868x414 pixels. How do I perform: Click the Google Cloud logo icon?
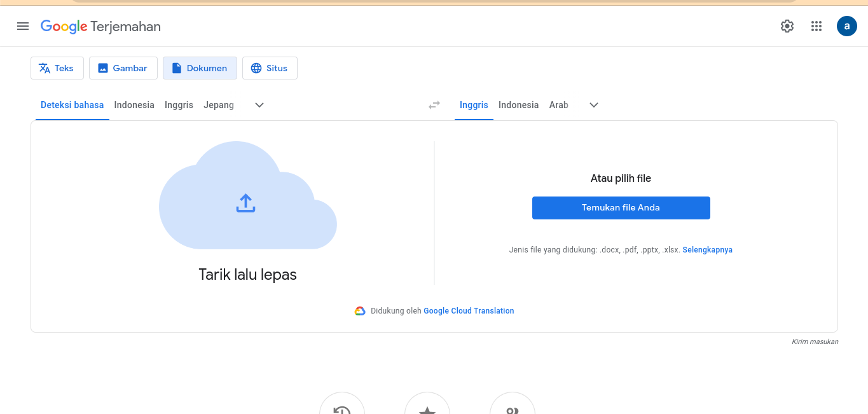(360, 311)
